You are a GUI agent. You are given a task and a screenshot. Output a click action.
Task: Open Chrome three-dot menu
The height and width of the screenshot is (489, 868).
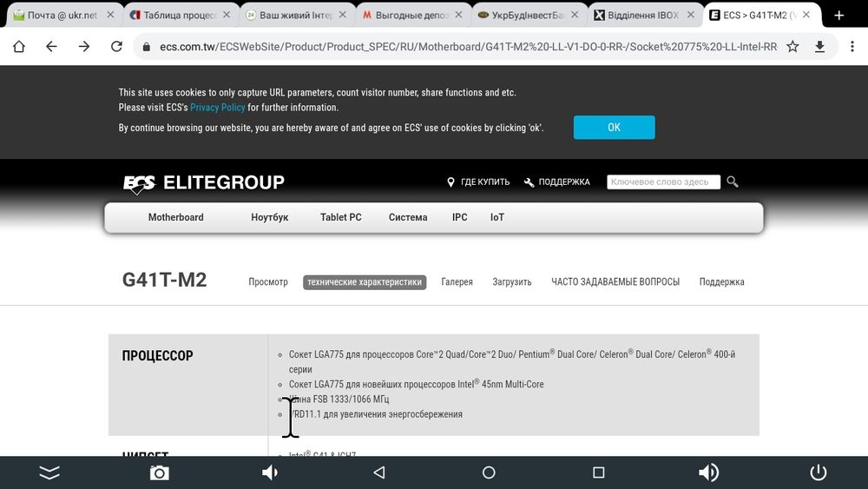point(852,47)
